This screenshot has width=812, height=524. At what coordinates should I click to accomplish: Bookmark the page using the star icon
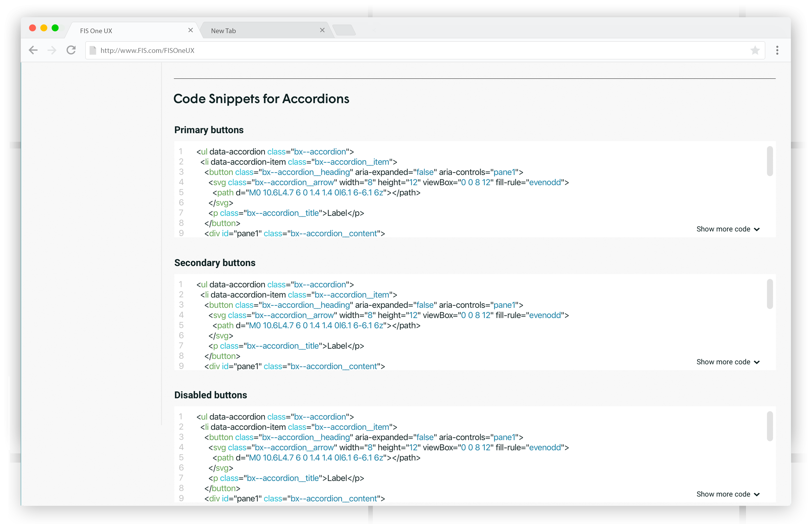(x=755, y=50)
